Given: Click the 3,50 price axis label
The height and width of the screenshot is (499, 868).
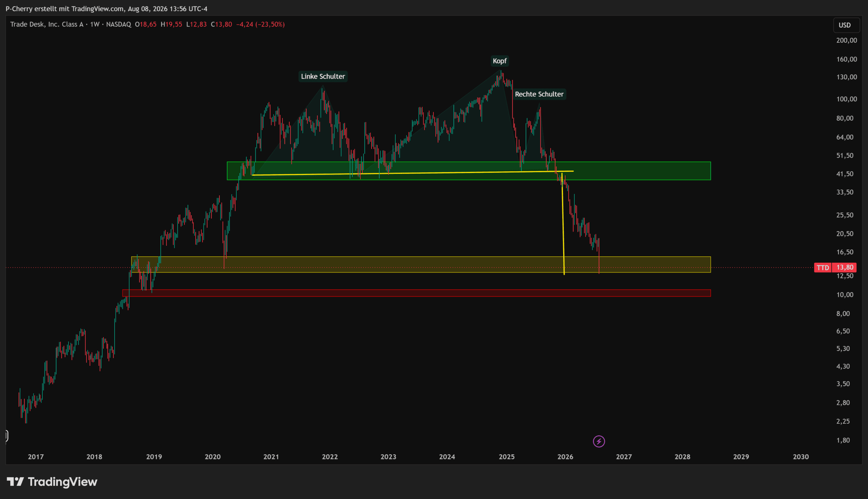Looking at the screenshot, I should pos(843,384).
